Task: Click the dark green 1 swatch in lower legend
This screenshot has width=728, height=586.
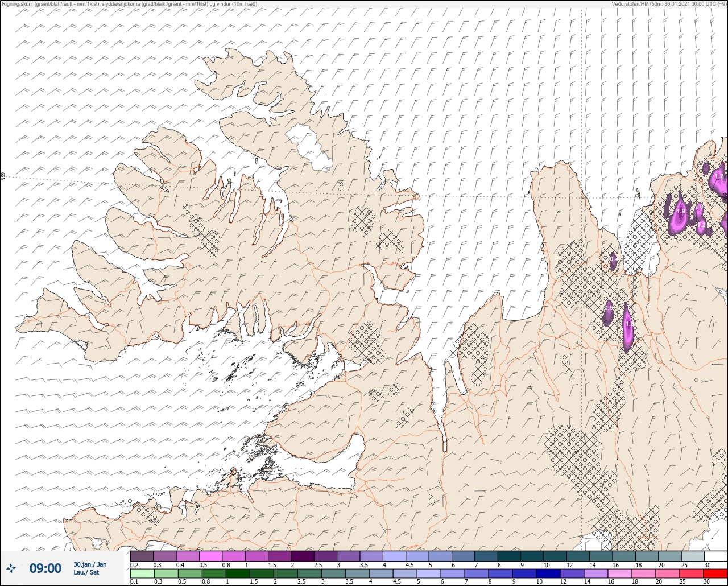Action: 237,573
